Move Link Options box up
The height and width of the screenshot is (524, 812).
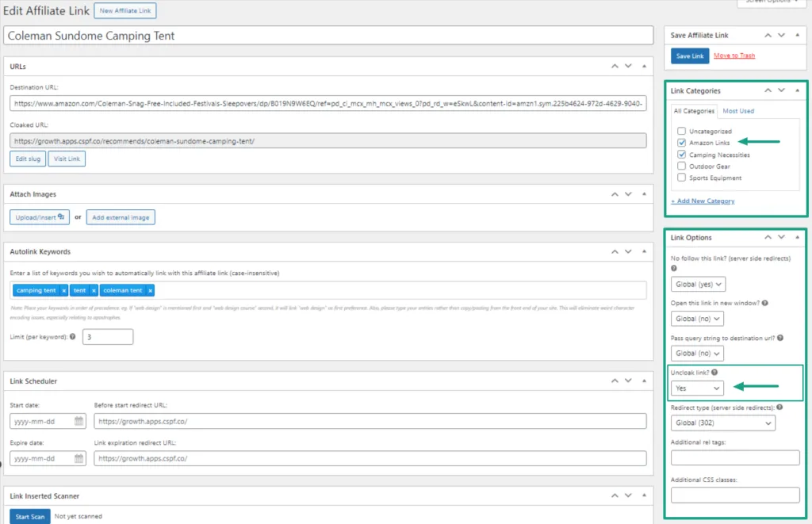(x=768, y=238)
